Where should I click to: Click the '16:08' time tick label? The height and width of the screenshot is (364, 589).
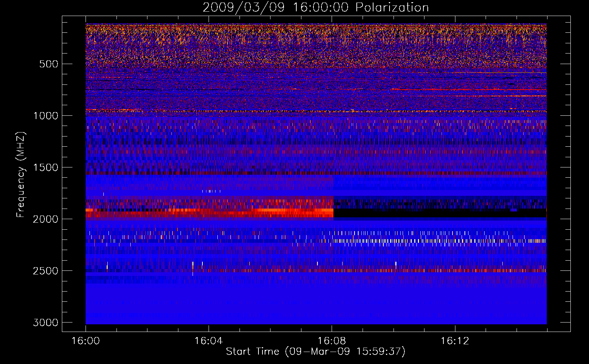(x=332, y=341)
